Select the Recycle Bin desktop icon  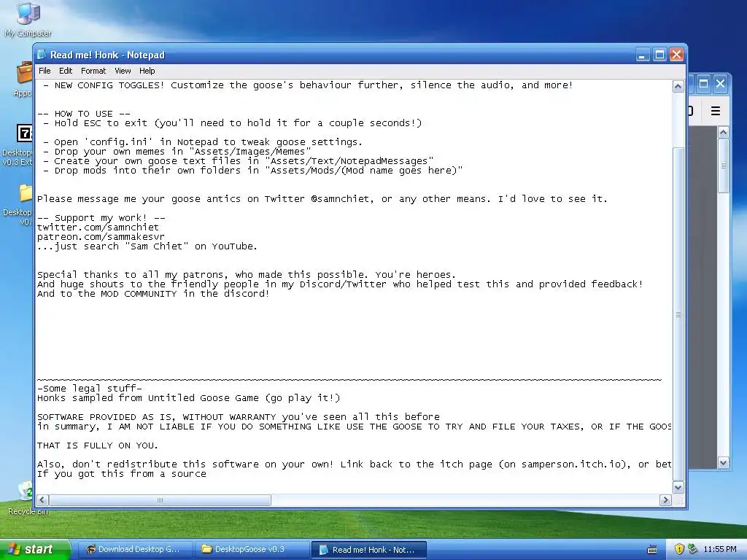(27, 497)
